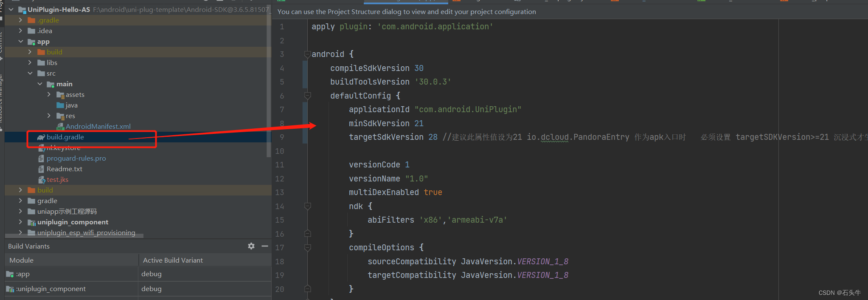The image size is (868, 300).
Task: Click the gradle folder icon in project root
Action: [31, 201]
